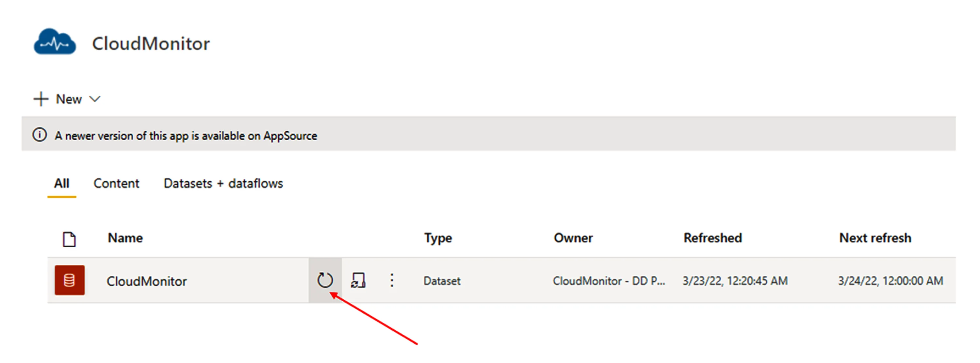Open the Datasets + dataflows tab
980x363 pixels.
pyautogui.click(x=223, y=183)
